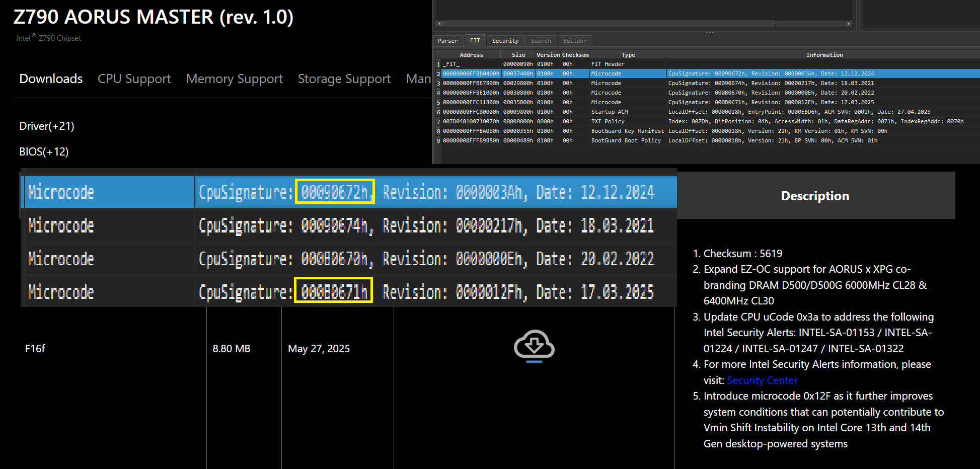The height and width of the screenshot is (469, 980).
Task: Click CpuSignature 000B0671h in enlarged view
Action: [334, 290]
